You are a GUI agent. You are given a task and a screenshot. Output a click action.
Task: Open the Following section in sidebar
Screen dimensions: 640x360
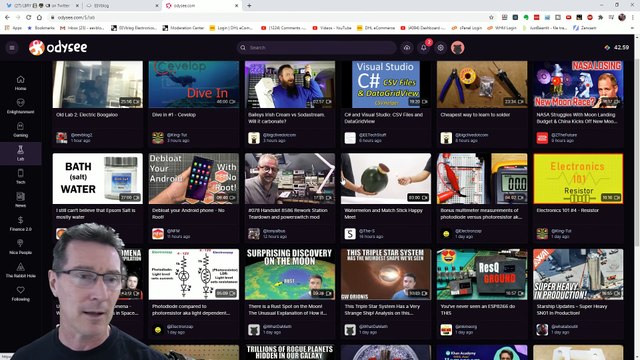coord(20,293)
